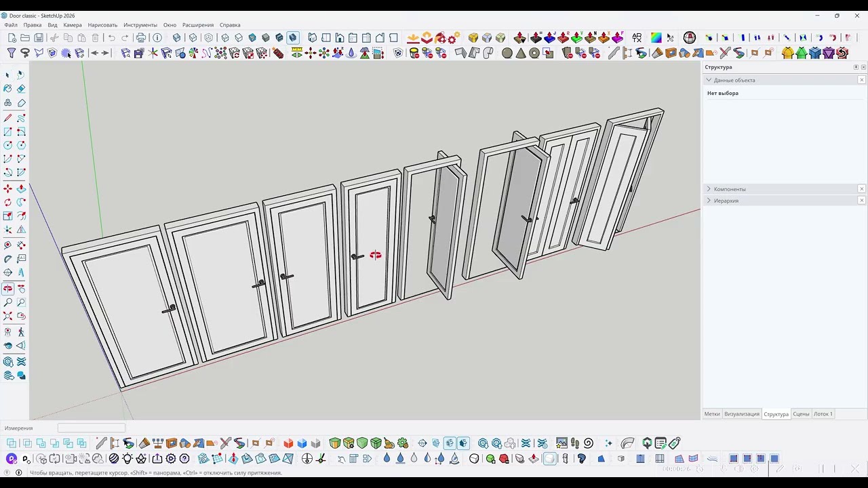Click the Print icon

[141, 38]
